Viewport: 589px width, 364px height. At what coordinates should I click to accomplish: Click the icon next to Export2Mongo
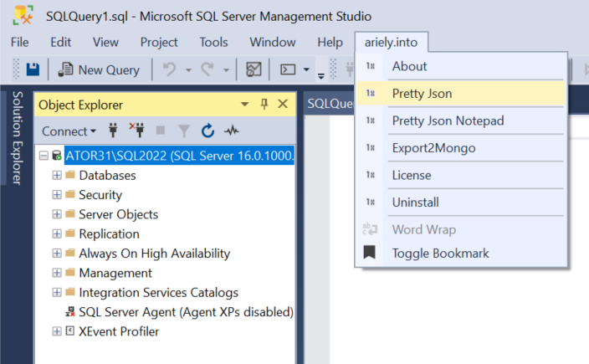pos(371,147)
